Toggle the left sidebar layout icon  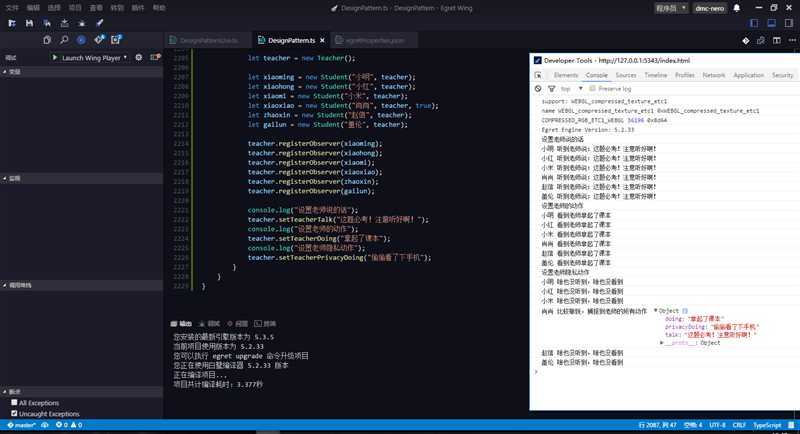pos(754,23)
